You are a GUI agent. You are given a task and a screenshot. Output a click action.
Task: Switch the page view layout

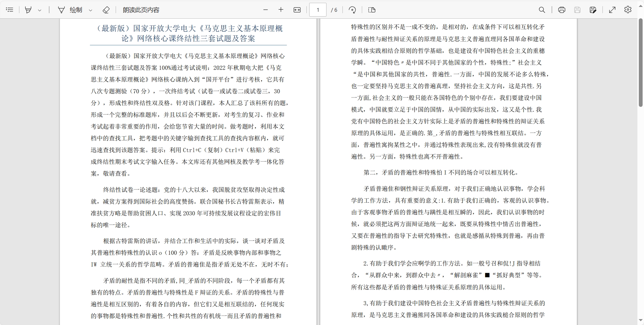click(x=372, y=10)
